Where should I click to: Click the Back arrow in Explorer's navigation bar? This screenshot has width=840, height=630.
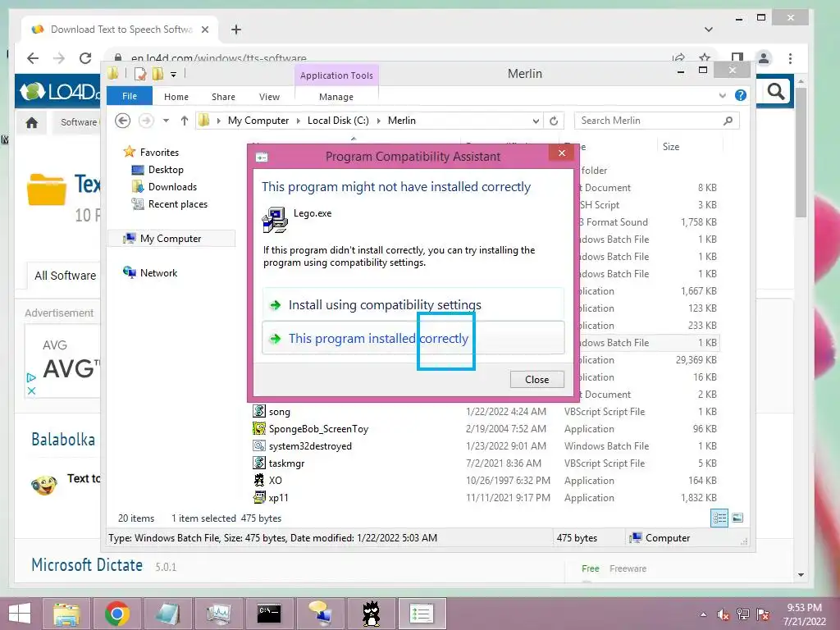(123, 121)
